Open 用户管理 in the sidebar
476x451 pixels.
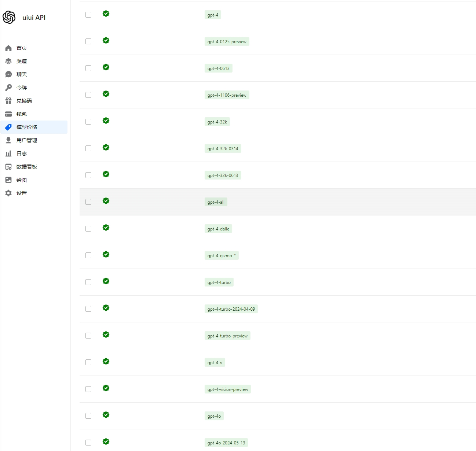pyautogui.click(x=34, y=140)
